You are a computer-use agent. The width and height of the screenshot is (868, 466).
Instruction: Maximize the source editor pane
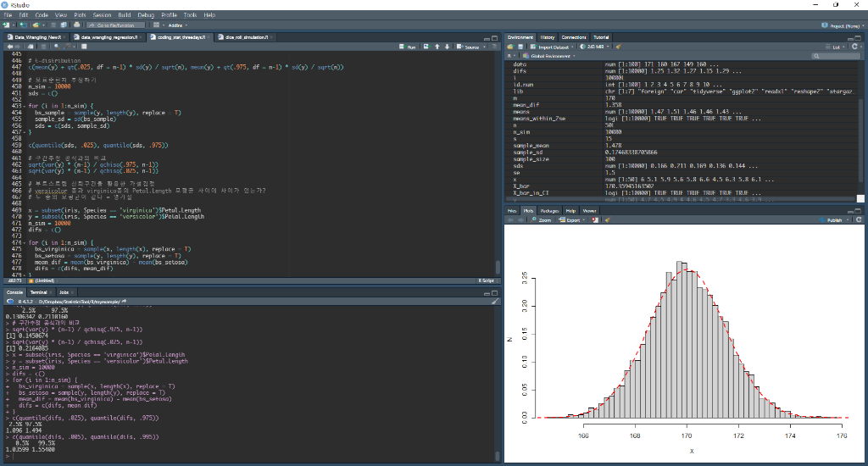pos(495,38)
